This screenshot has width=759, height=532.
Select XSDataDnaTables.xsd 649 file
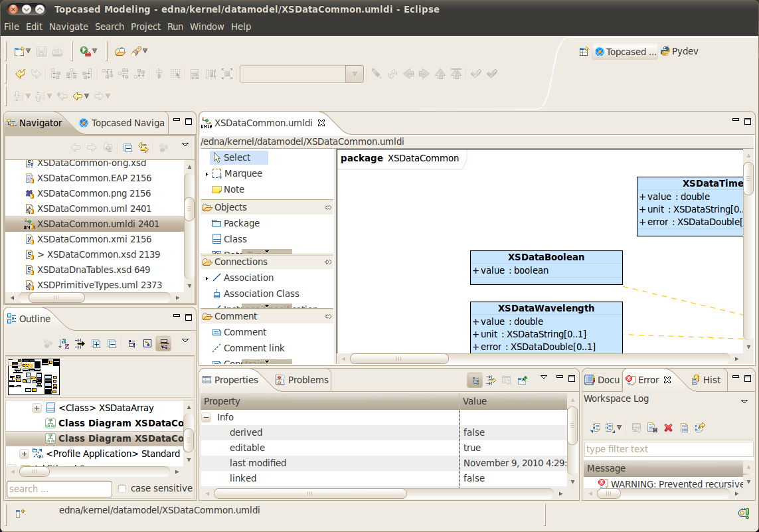pyautogui.click(x=94, y=270)
